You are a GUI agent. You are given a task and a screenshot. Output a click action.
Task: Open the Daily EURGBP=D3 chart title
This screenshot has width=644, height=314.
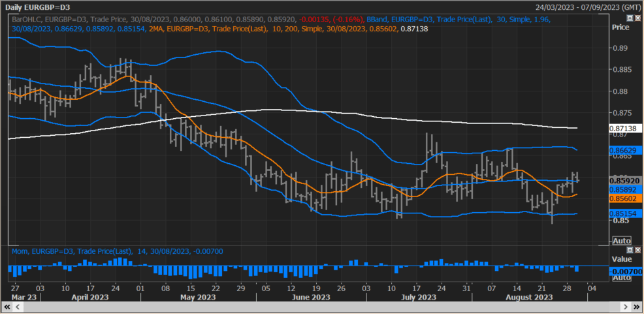click(x=38, y=7)
